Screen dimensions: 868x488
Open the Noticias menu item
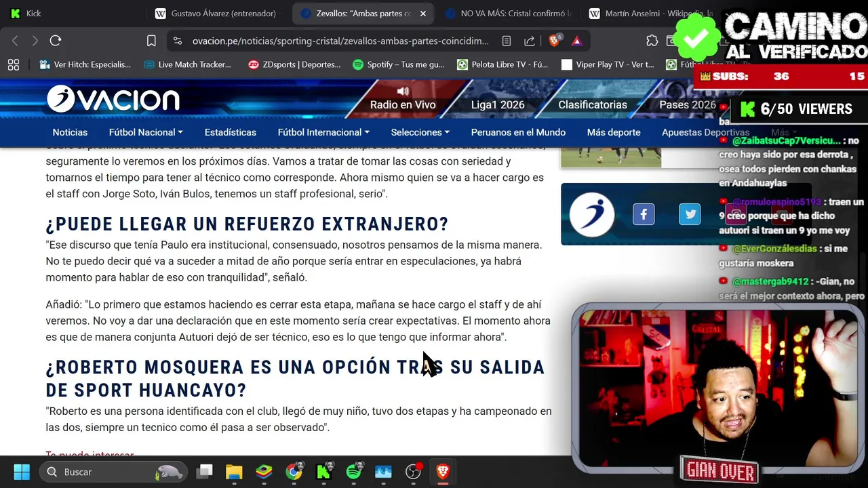(70, 132)
